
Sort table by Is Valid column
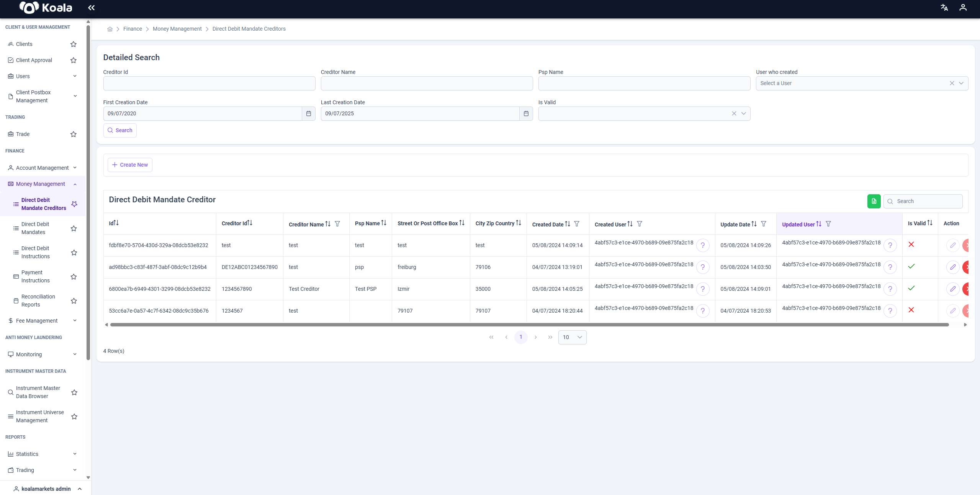930,223
